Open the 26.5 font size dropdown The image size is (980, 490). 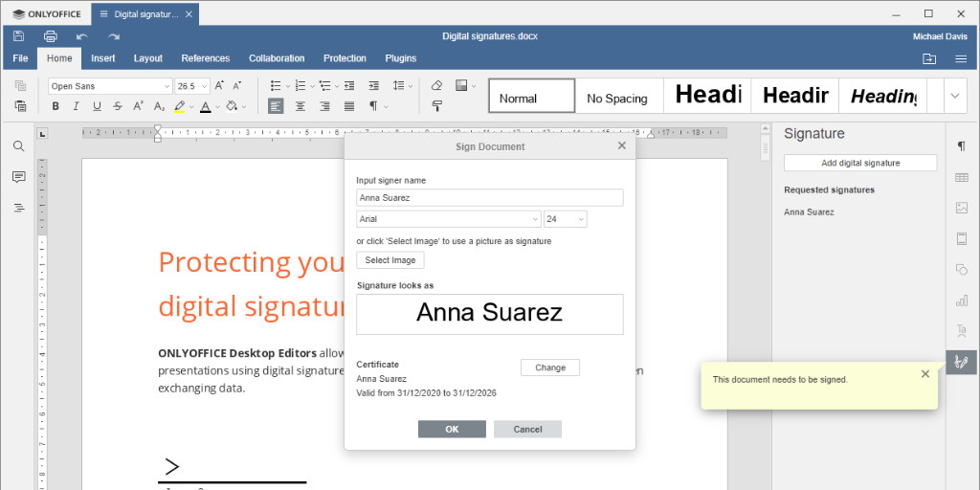pos(205,86)
